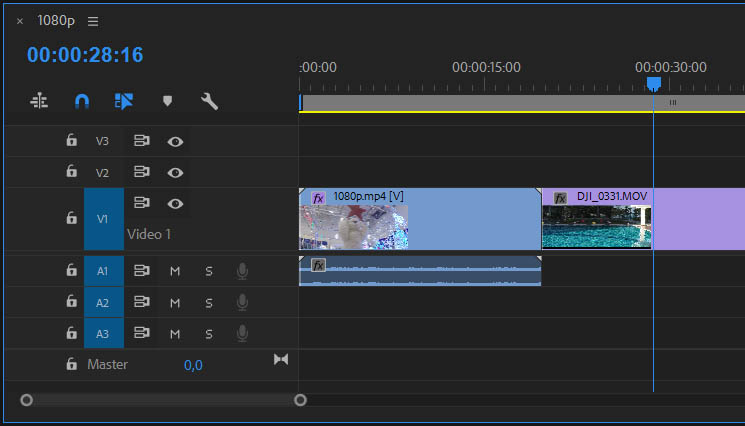This screenshot has width=745, height=426.
Task: Hide track V3 output with eye icon
Action: pos(175,142)
